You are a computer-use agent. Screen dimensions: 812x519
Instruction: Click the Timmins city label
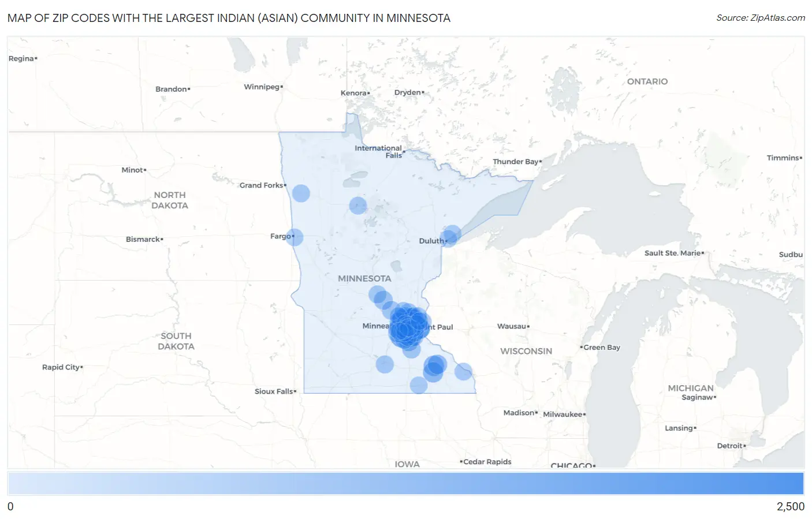(x=783, y=158)
